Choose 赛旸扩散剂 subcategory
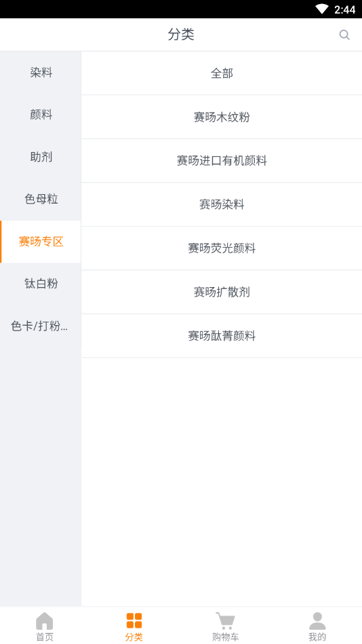This screenshot has width=362, height=644. (x=222, y=292)
